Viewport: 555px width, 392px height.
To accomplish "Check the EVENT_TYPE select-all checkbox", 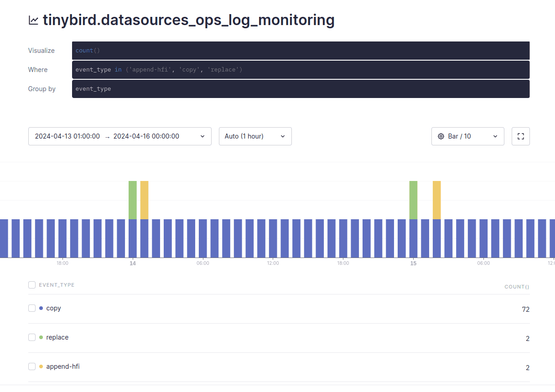I will (32, 285).
